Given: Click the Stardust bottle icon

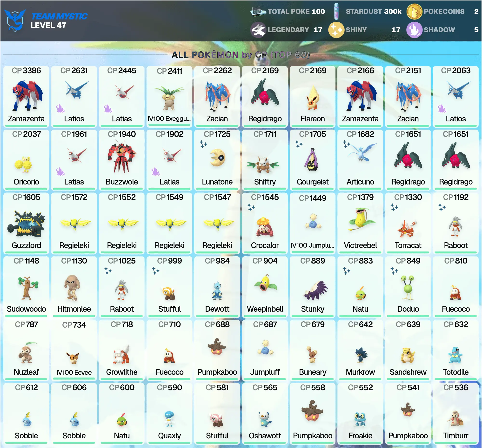Looking at the screenshot, I should (336, 11).
